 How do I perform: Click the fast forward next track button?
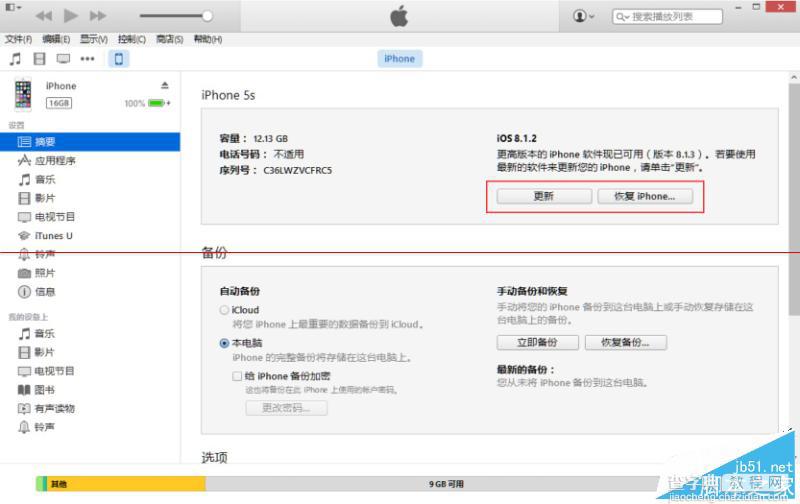coord(97,16)
